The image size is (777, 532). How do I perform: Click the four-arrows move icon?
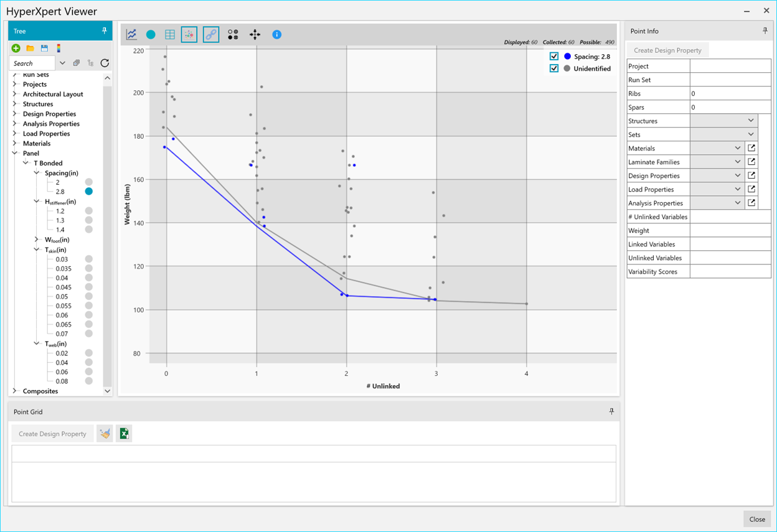click(x=255, y=35)
